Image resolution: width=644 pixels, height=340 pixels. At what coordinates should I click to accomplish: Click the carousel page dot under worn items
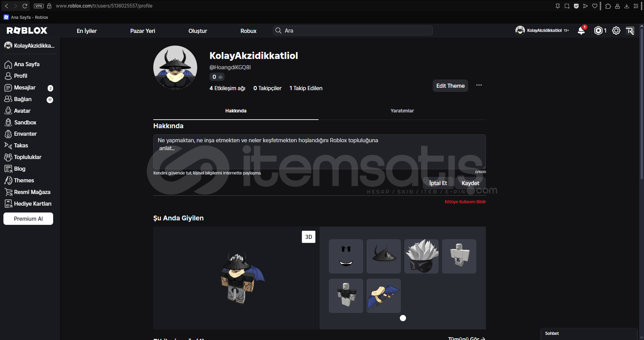(x=403, y=318)
